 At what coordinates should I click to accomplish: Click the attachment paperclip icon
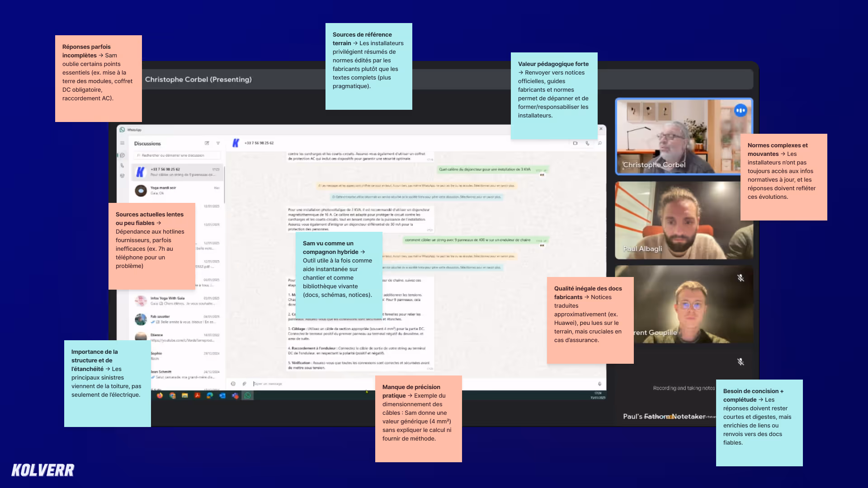tap(245, 384)
